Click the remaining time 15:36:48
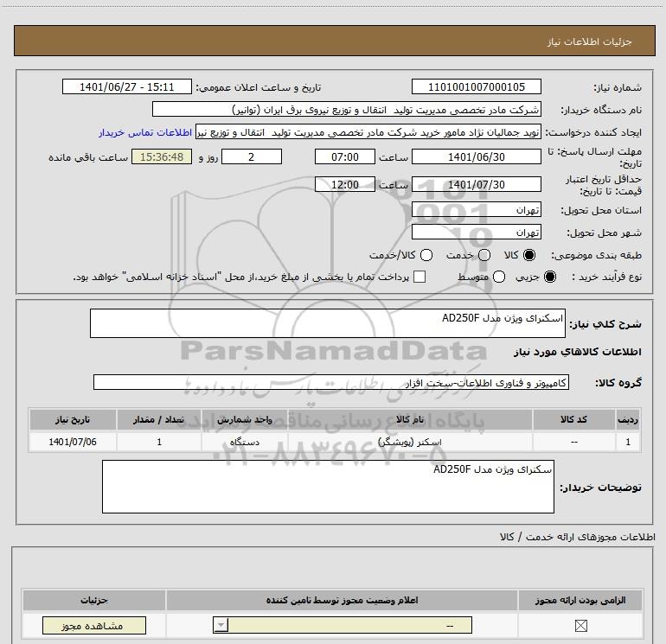This screenshot has width=666, height=644. pyautogui.click(x=162, y=156)
